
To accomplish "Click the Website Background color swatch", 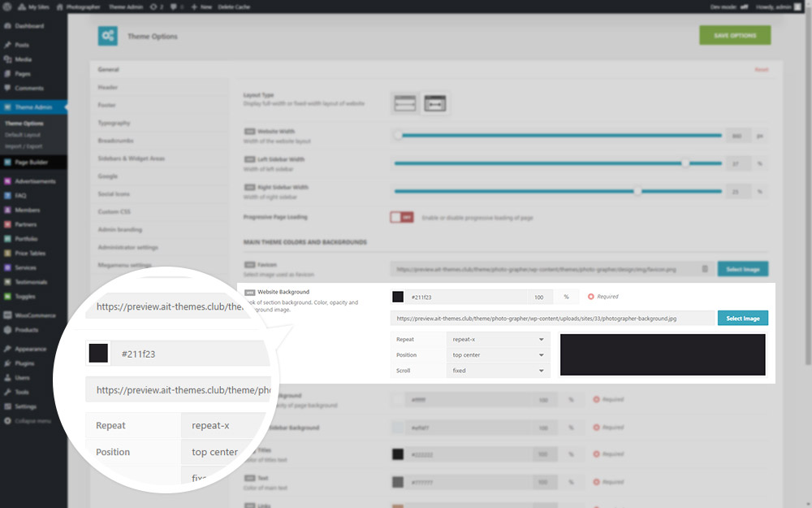I will [398, 297].
